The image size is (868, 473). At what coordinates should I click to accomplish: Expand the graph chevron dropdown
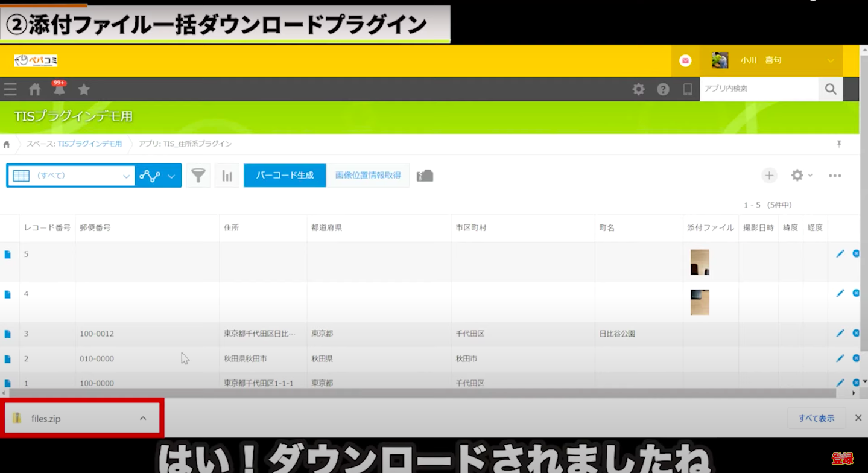point(171,175)
